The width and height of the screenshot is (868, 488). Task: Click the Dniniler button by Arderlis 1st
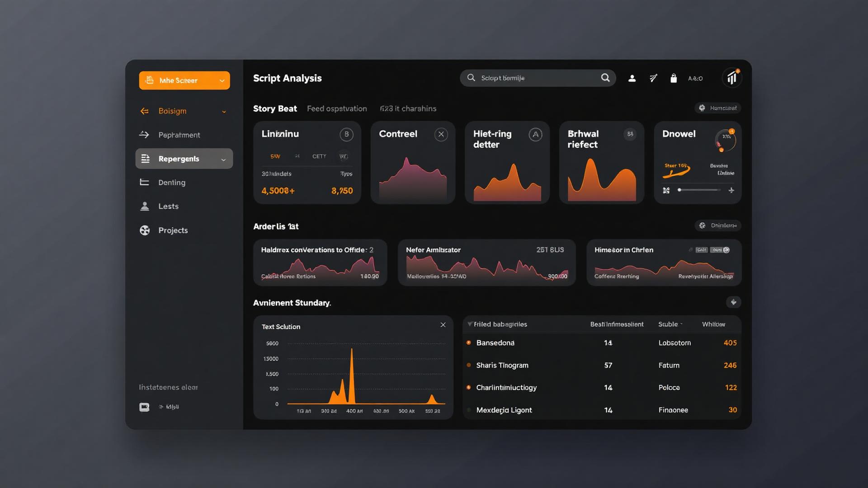[x=717, y=225]
